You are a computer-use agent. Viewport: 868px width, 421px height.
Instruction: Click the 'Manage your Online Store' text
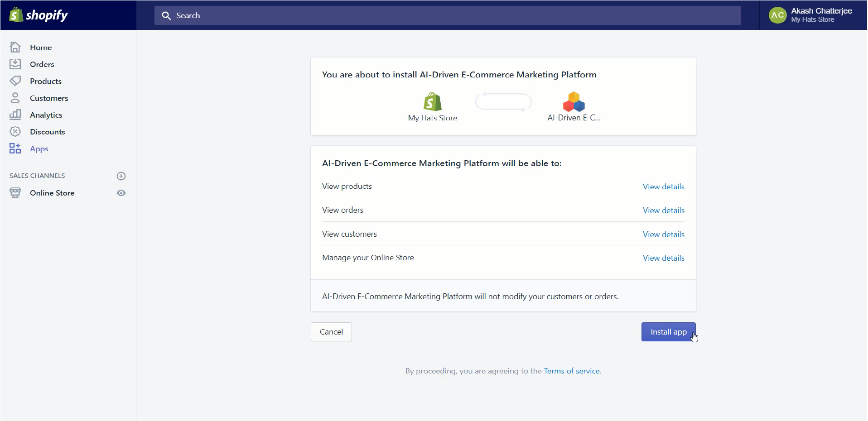coord(368,258)
